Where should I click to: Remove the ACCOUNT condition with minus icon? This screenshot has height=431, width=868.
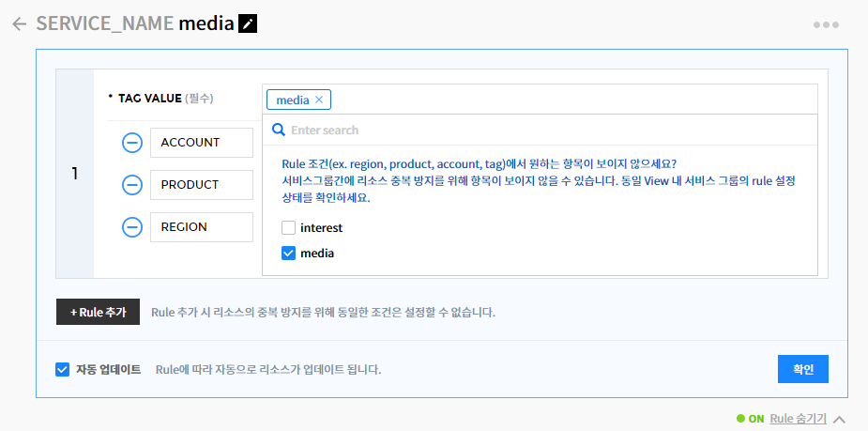(x=132, y=143)
